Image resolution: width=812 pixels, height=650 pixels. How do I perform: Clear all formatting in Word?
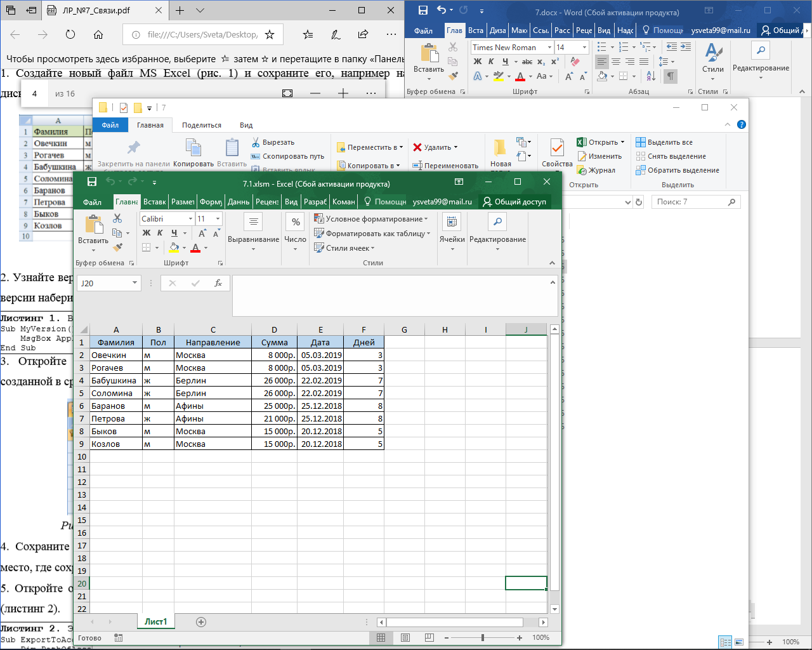pyautogui.click(x=575, y=62)
